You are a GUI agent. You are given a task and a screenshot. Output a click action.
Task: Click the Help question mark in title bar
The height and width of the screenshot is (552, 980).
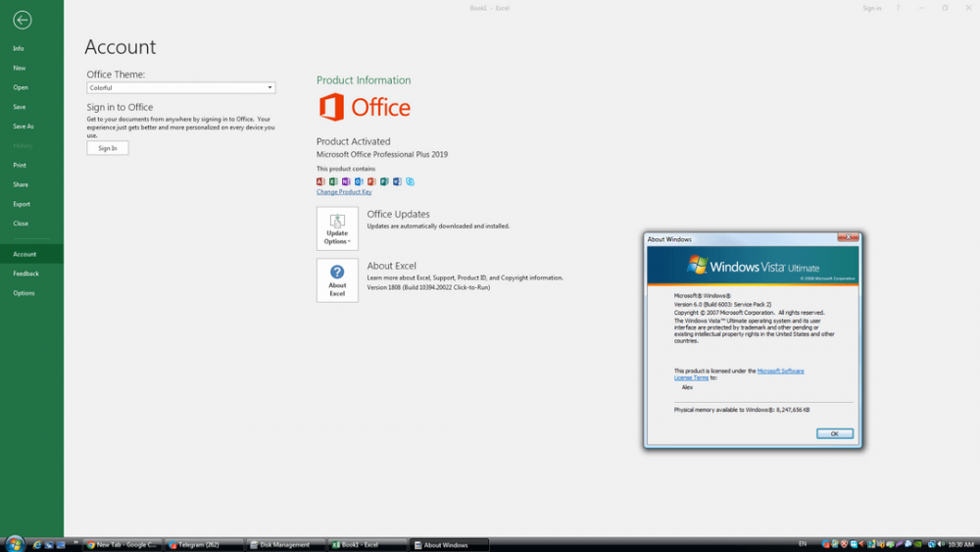coord(898,8)
